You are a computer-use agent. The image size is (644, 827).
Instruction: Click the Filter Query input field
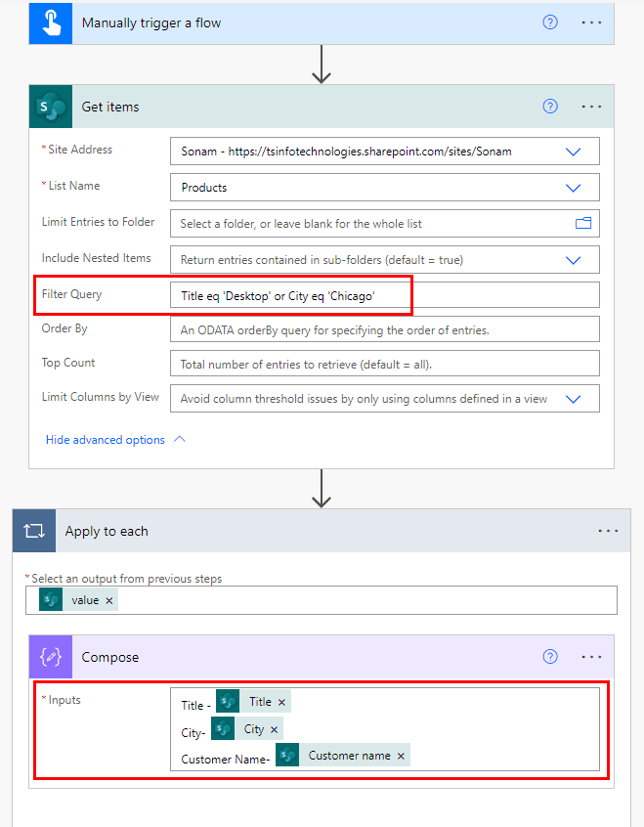(384, 295)
